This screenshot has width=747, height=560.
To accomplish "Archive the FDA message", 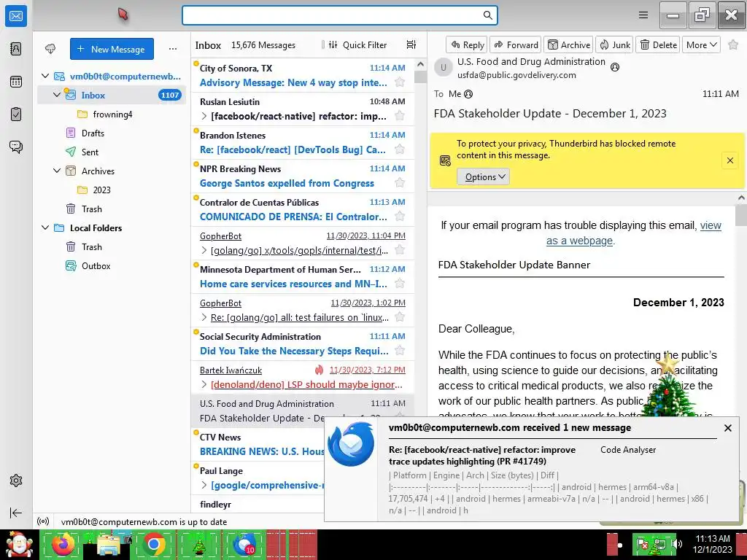I will click(x=569, y=44).
